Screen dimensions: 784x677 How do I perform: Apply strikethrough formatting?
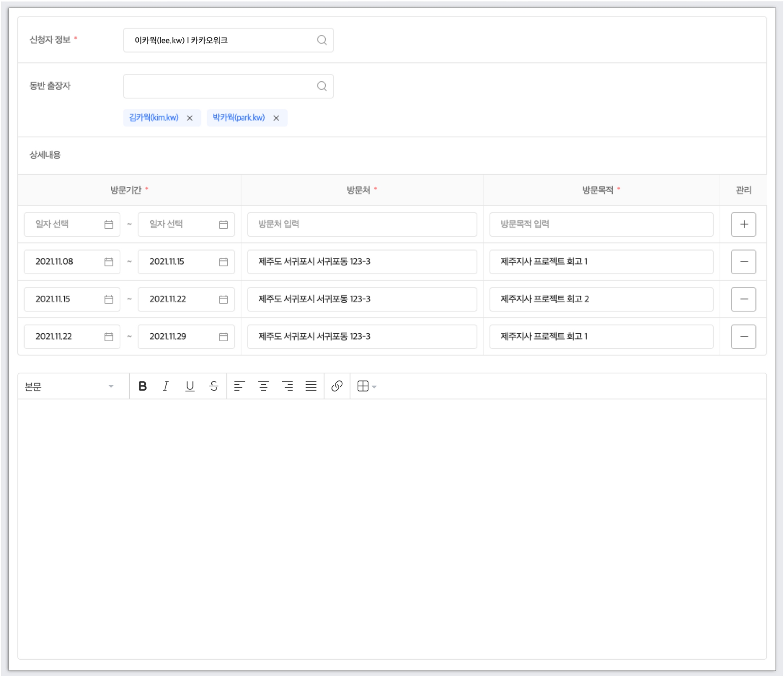(x=214, y=386)
